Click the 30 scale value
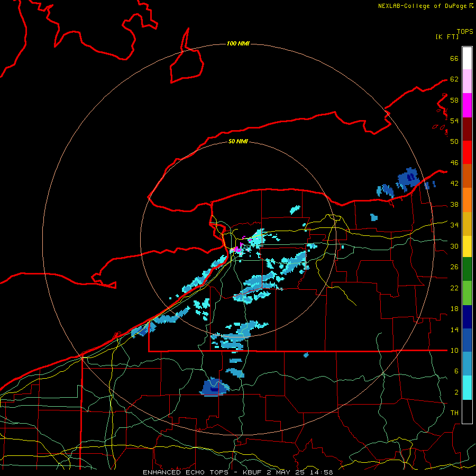 454,246
